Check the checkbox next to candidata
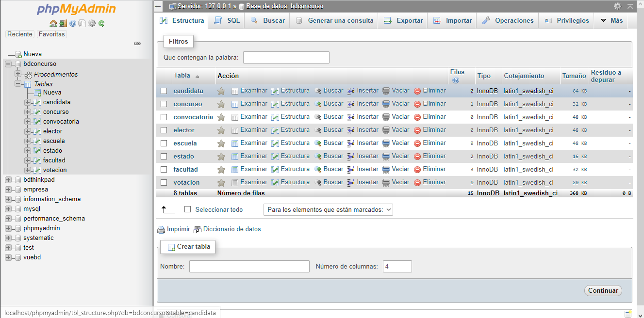Viewport: 644px width, 318px height. (164, 91)
